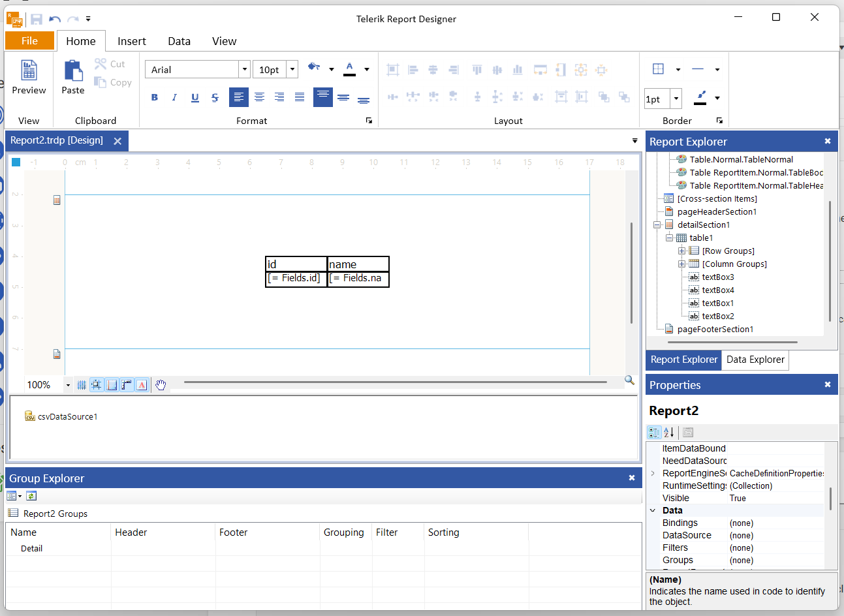
Task: Sort properties alphabetically with A-Z icon
Action: point(669,432)
